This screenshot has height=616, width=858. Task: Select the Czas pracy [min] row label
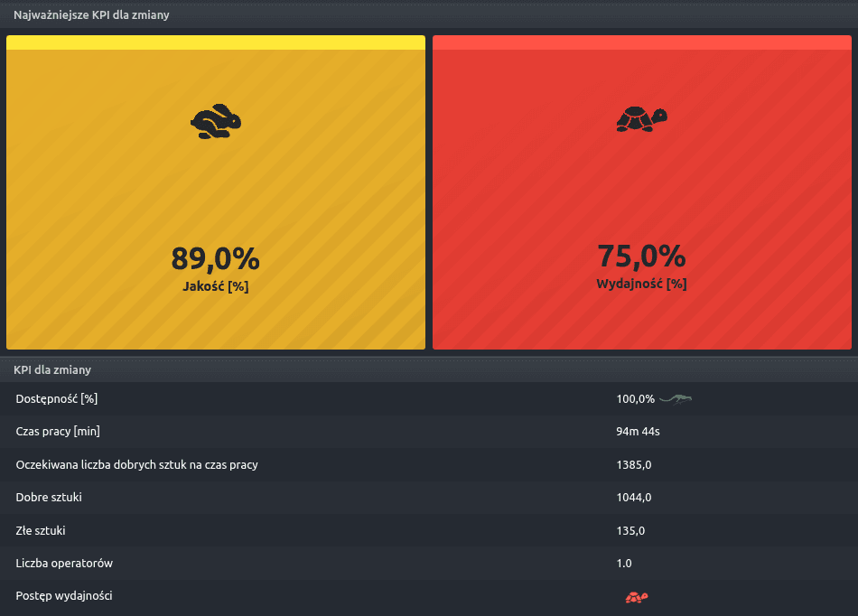(x=58, y=432)
